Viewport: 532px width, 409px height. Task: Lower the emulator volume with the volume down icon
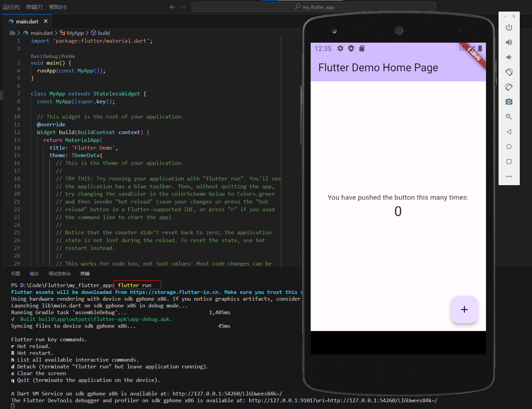click(509, 57)
